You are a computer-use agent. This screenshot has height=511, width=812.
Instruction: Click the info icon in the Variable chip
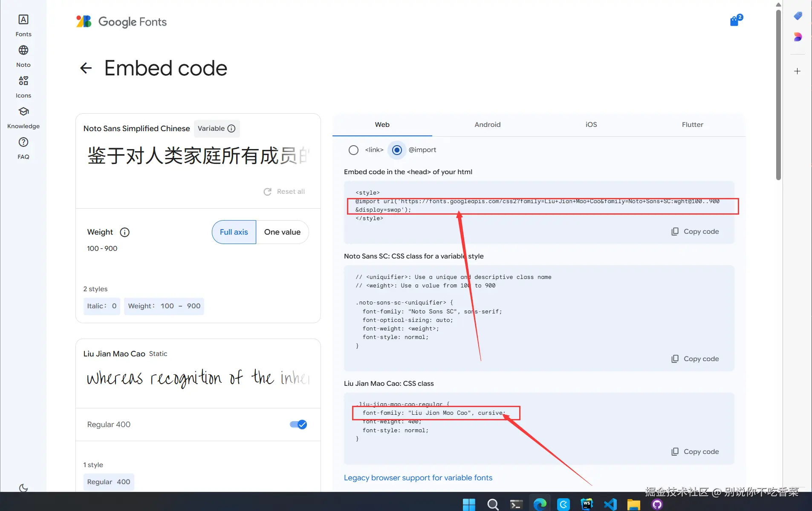tap(231, 129)
